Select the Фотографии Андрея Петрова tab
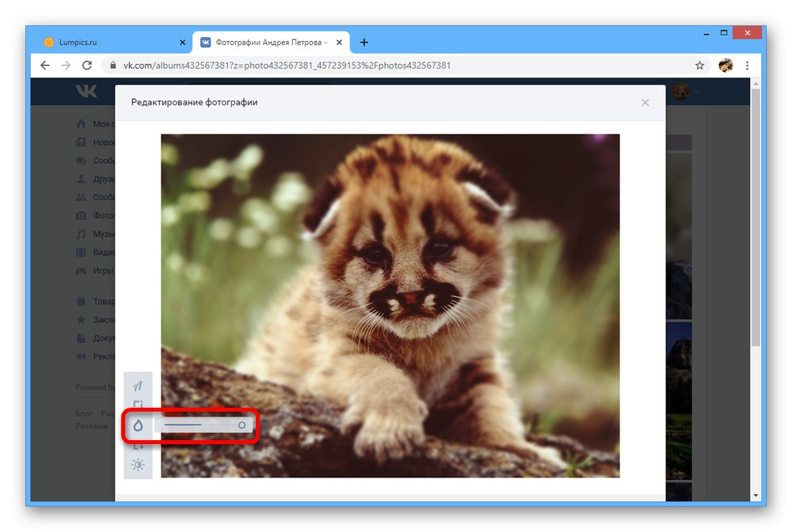Viewport: 792px width, 532px height. pos(271,43)
